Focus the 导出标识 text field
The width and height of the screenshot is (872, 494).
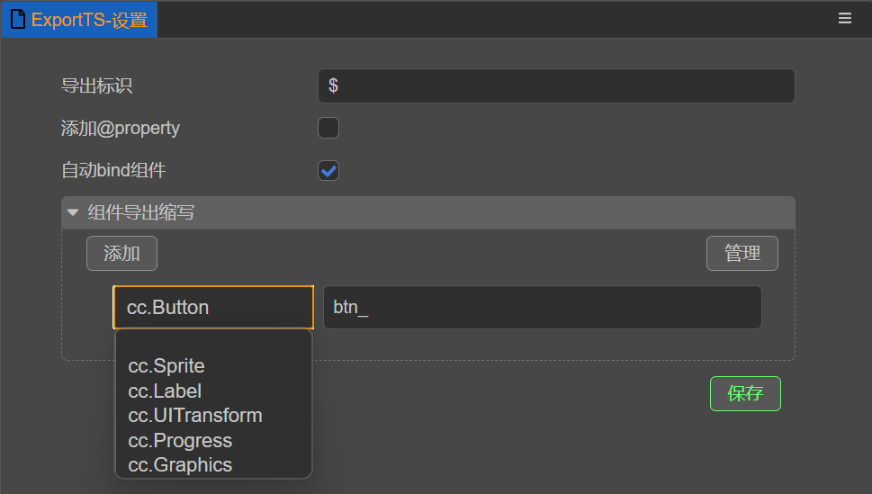coord(556,86)
